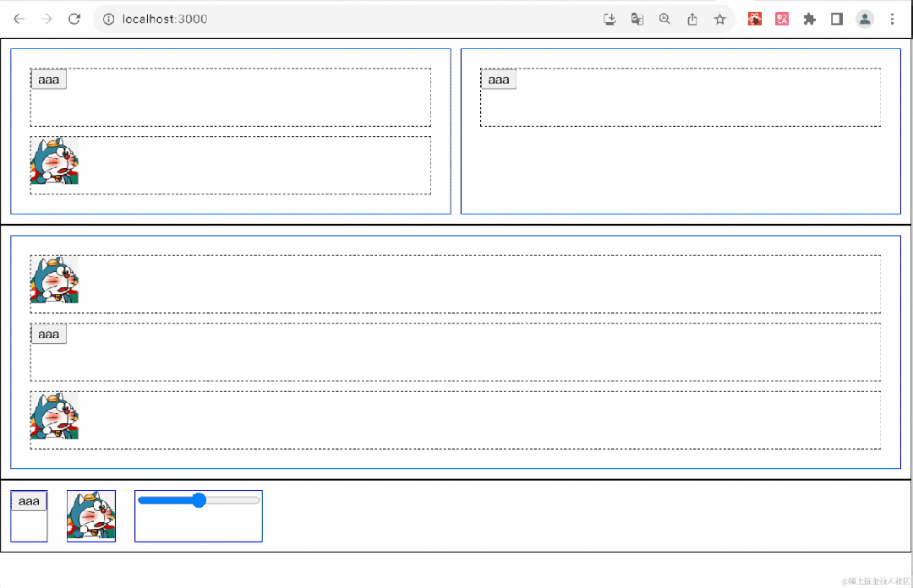Image resolution: width=913 pixels, height=588 pixels.
Task: Click the aaa button in the bottom row
Action: 29,501
